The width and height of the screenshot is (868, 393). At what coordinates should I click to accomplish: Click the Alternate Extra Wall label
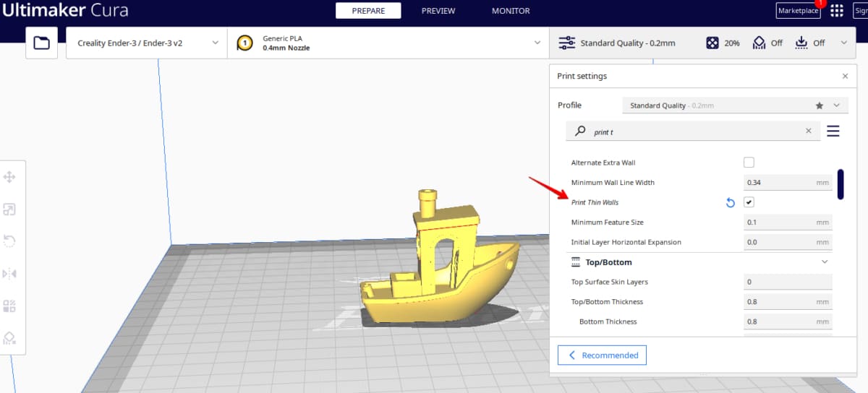click(603, 163)
